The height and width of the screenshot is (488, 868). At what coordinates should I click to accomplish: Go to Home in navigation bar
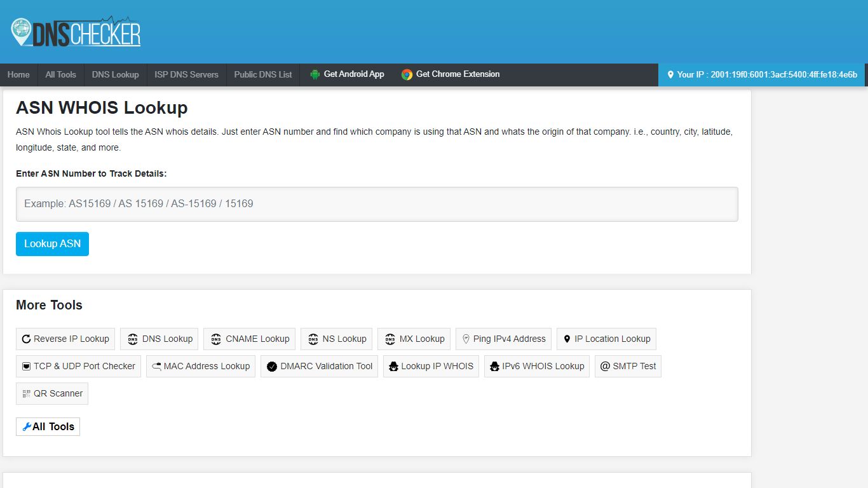[18, 74]
